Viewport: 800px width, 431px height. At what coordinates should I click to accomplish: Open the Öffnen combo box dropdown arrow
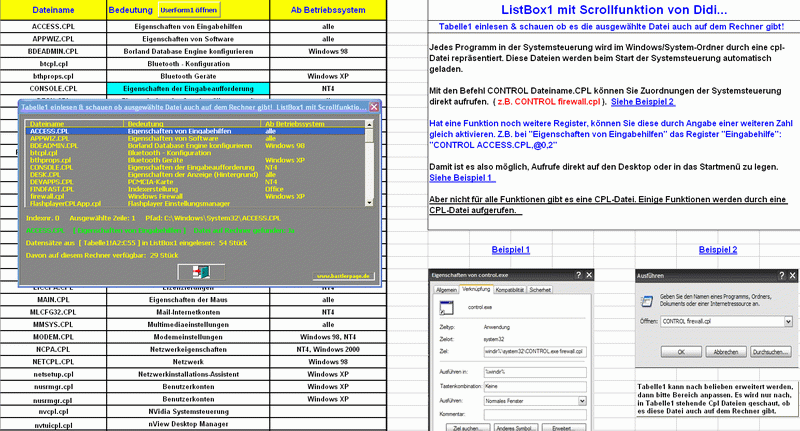[788, 321]
